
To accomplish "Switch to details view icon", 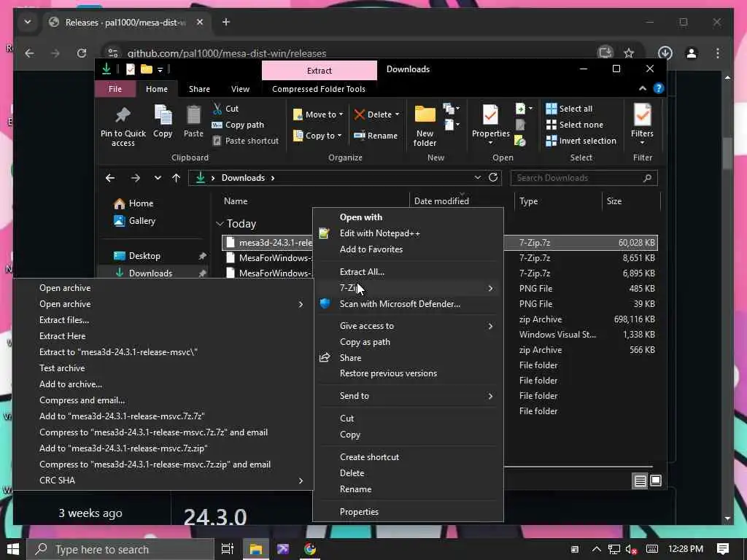I will point(640,481).
